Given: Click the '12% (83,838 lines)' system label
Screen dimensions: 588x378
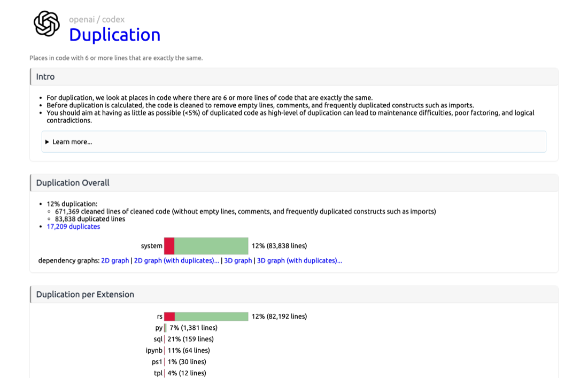Looking at the screenshot, I should pyautogui.click(x=279, y=246).
